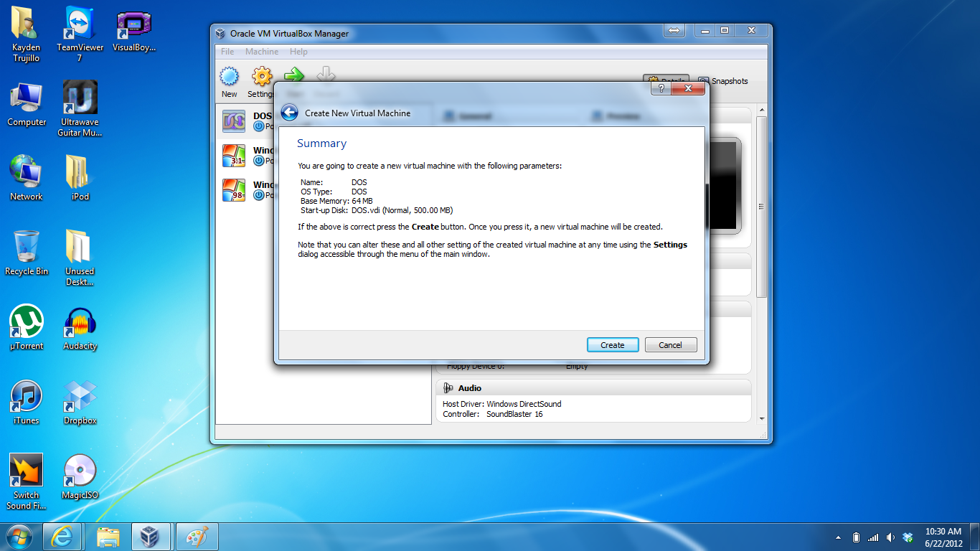Image resolution: width=980 pixels, height=551 pixels.
Task: Go back using the wizard's blue arrow
Action: tap(289, 113)
